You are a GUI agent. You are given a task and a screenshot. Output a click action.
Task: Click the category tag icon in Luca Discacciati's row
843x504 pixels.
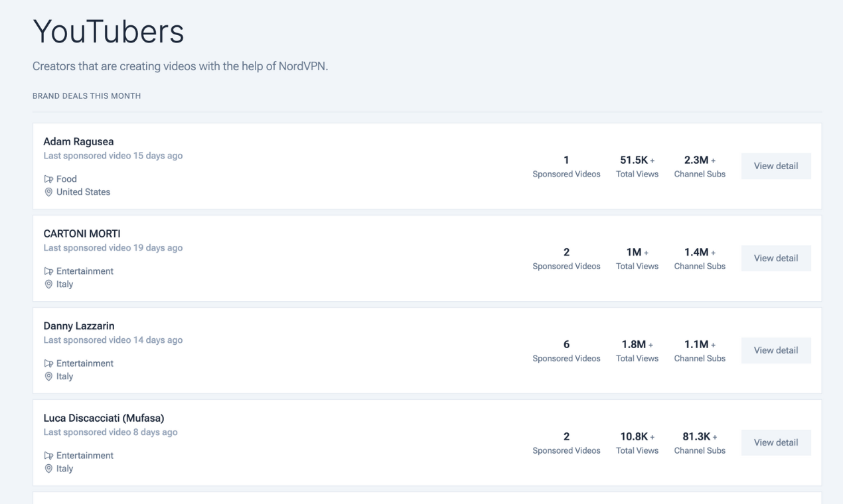(x=48, y=456)
